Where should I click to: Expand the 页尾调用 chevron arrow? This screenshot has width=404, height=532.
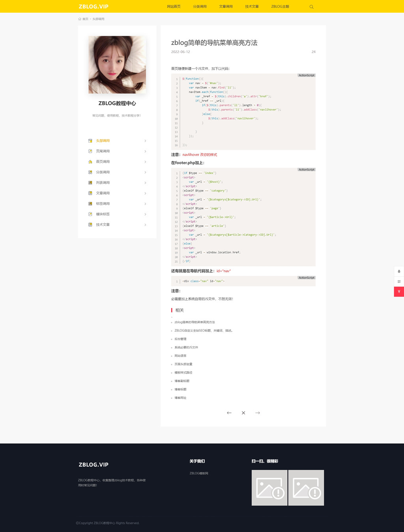[x=145, y=151]
